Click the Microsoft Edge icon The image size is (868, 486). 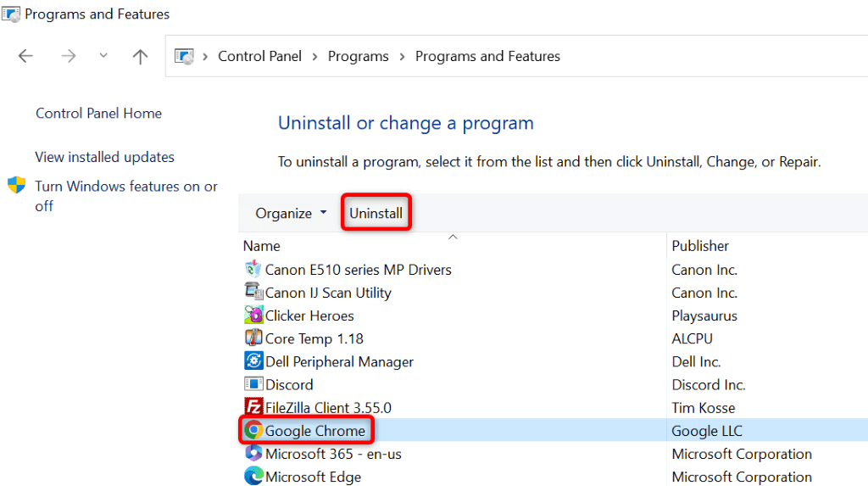click(x=253, y=477)
